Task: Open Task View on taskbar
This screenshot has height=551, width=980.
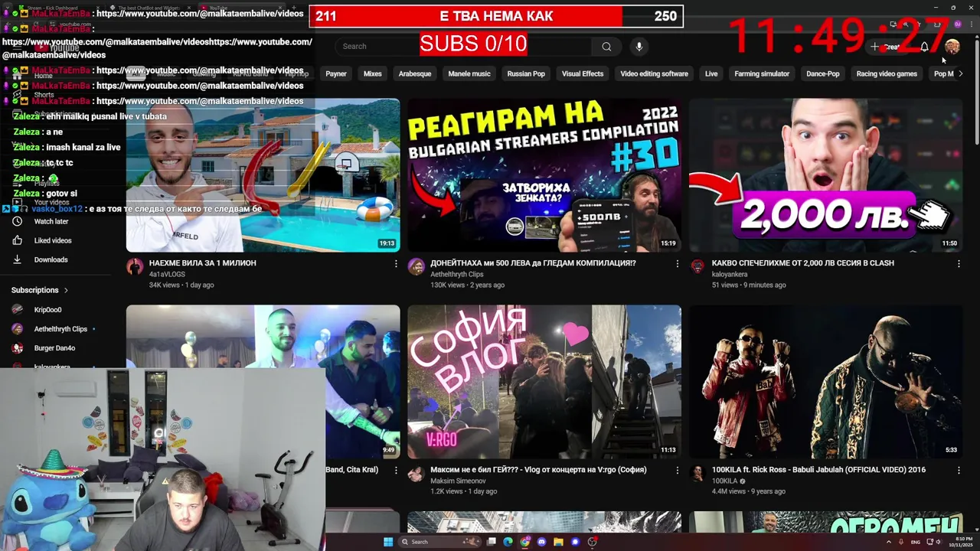Action: pyautogui.click(x=491, y=542)
